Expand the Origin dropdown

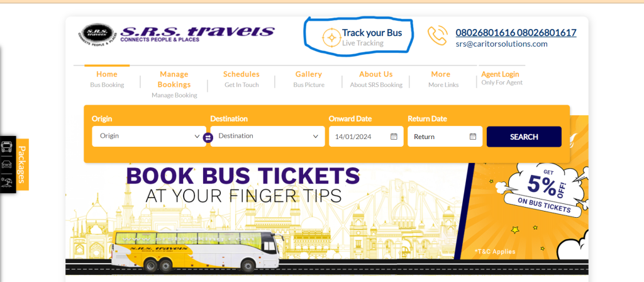click(x=149, y=136)
